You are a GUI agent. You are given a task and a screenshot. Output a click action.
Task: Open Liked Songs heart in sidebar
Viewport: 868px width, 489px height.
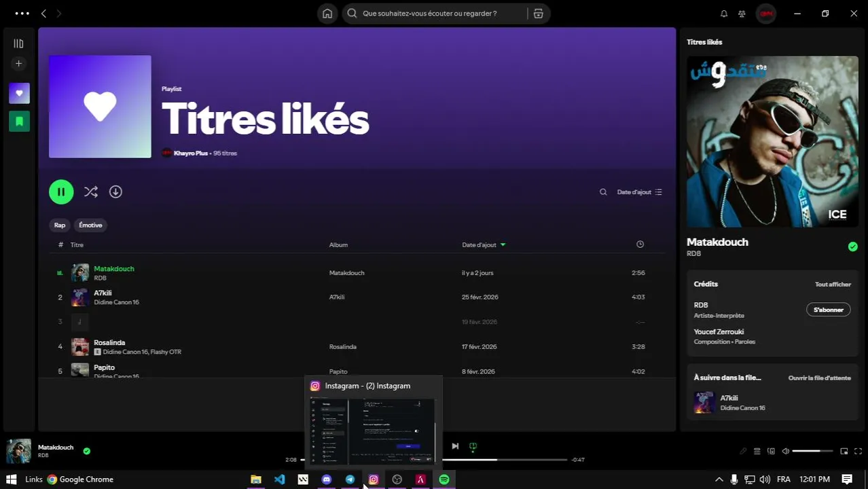click(x=19, y=93)
